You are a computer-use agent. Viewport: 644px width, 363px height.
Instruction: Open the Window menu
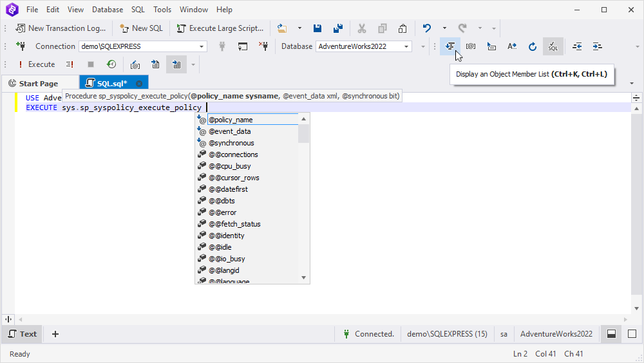click(194, 10)
